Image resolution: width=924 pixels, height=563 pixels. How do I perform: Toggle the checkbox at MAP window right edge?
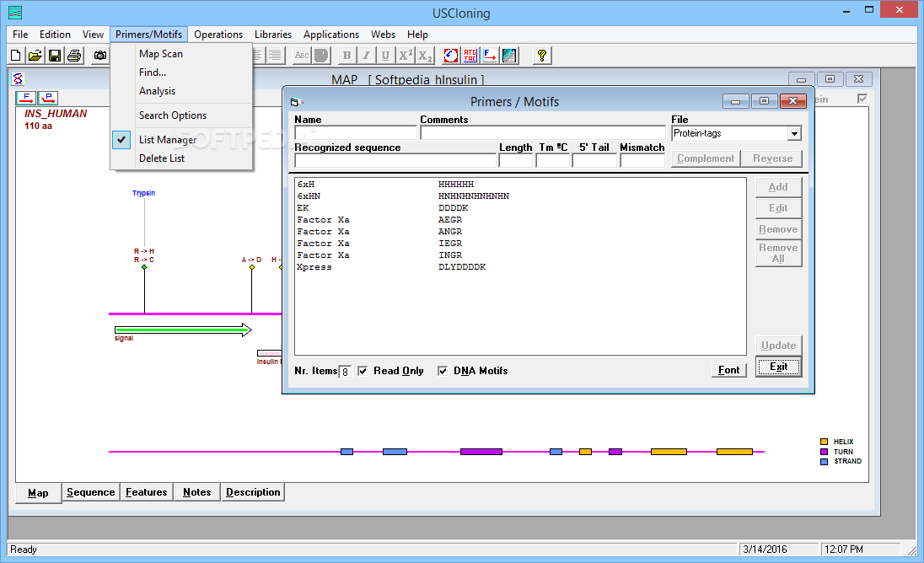click(862, 99)
